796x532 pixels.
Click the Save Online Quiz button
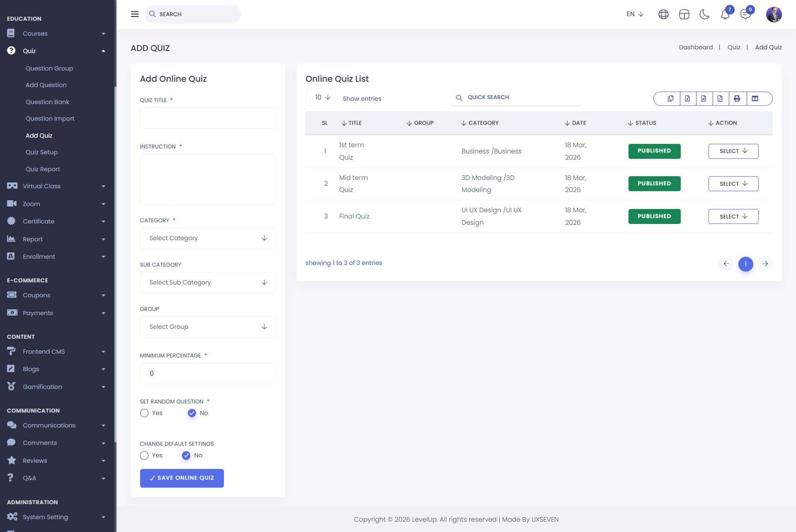[182, 478]
